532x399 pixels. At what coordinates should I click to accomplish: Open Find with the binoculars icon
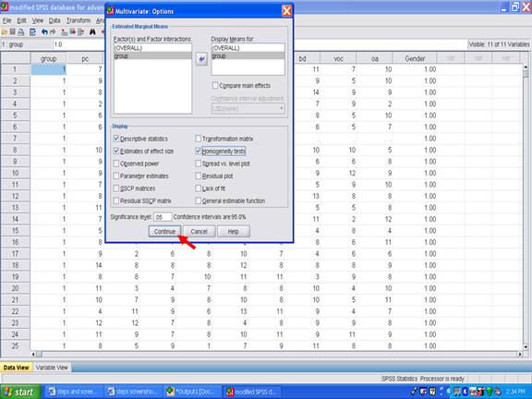(92, 32)
